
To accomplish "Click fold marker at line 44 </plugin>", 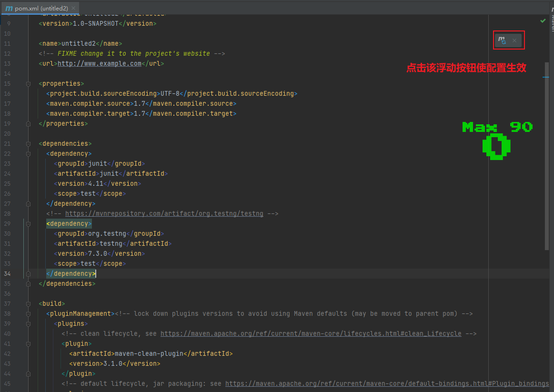I will [x=28, y=373].
